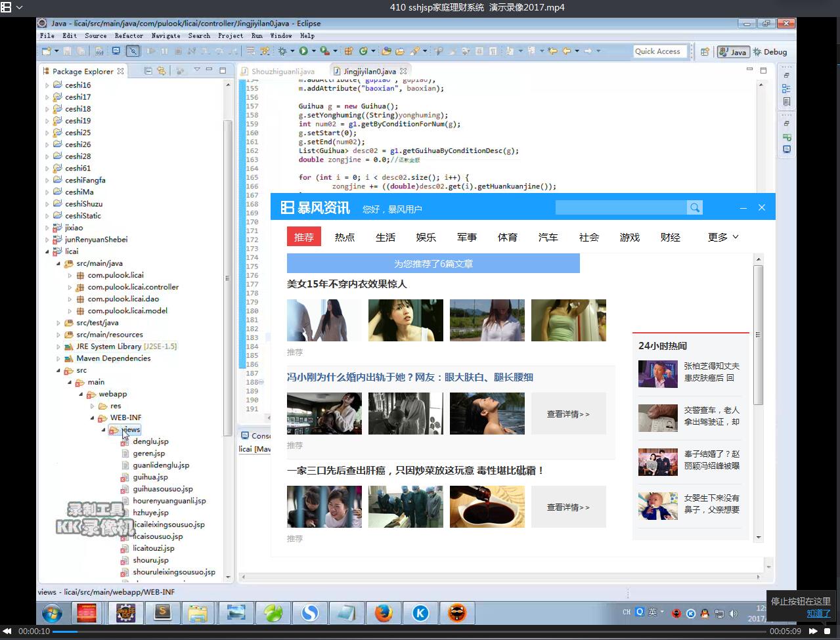The image size is (840, 640).
Task: Click the blue K taskbar icon
Action: [420, 613]
